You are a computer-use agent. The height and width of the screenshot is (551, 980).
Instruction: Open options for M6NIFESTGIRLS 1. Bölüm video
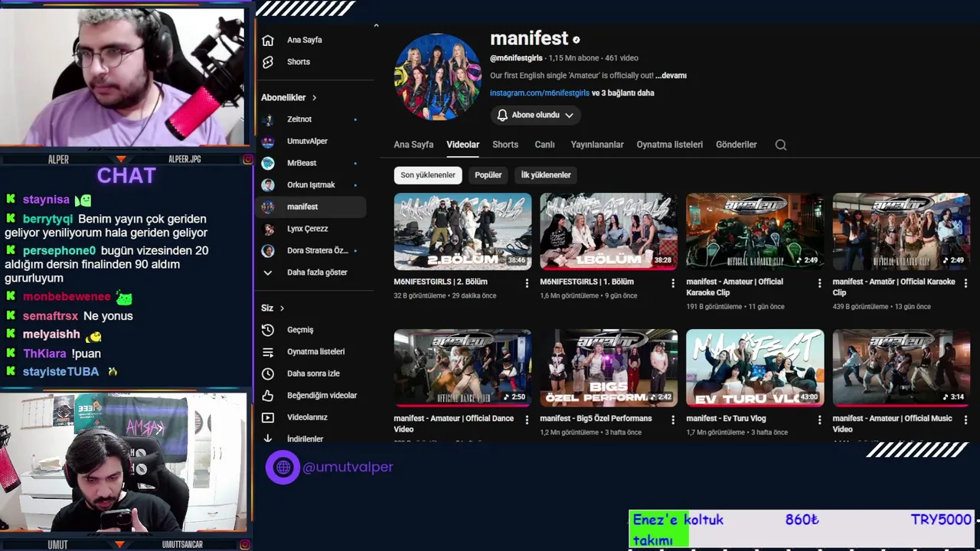point(672,283)
